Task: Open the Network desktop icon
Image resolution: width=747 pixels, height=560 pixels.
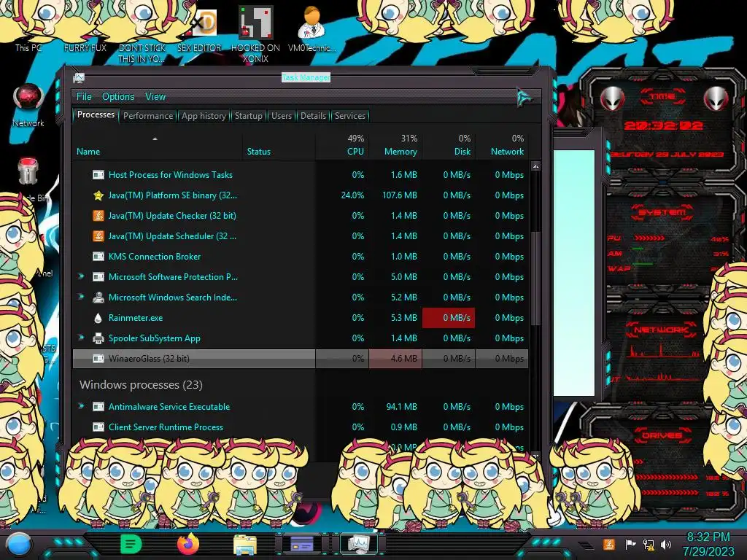Action: click(28, 105)
